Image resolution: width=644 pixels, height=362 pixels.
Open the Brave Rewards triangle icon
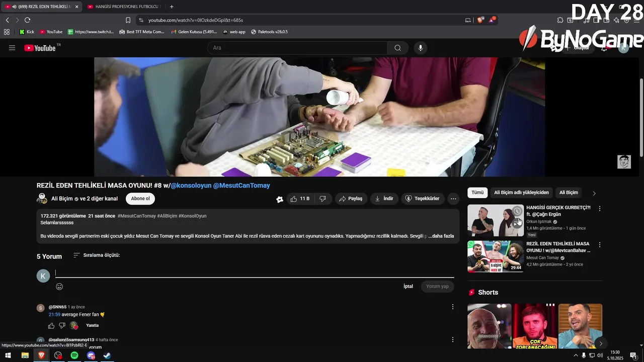[x=492, y=20]
